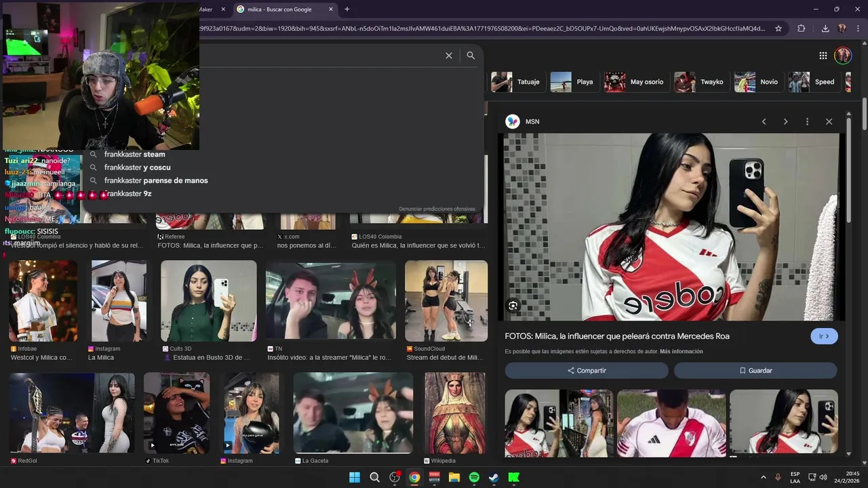Image resolution: width=868 pixels, height=488 pixels.
Task: Open RedGol boxing thumbnail
Action: tap(72, 413)
